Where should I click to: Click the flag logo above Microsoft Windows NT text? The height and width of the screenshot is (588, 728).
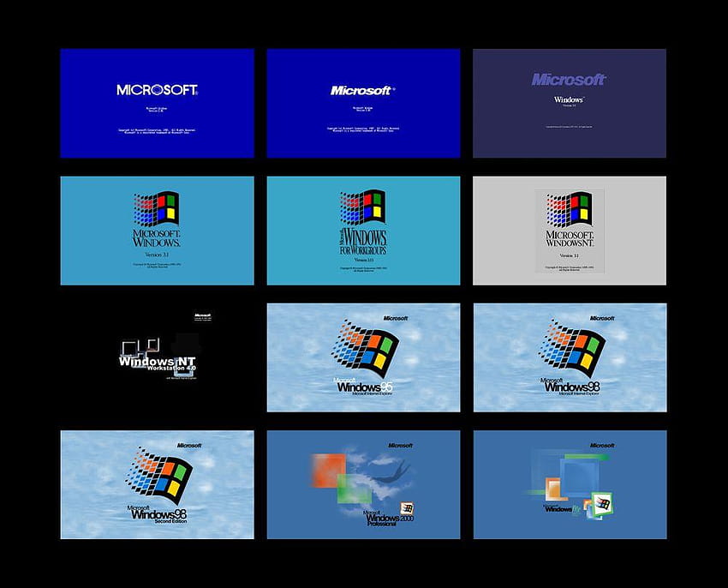[x=570, y=209]
